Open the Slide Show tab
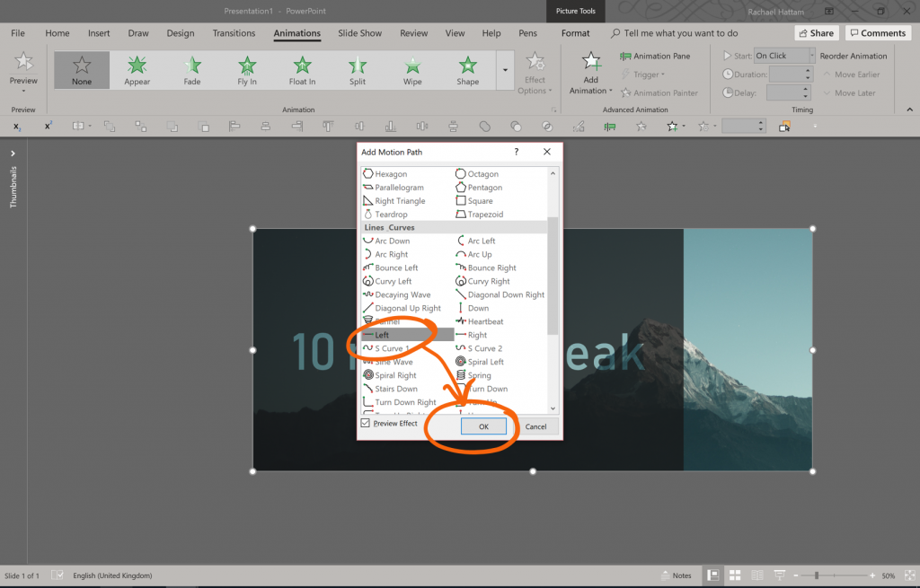Viewport: 920px width, 588px height. click(358, 32)
